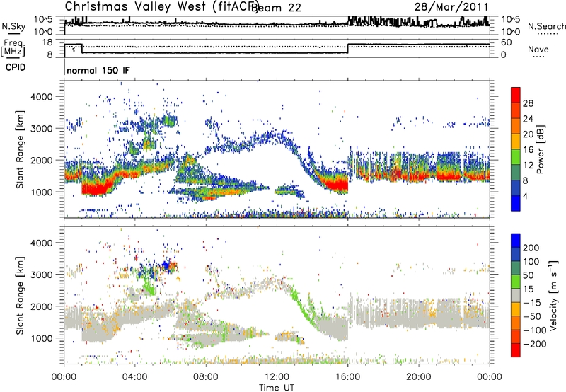566x392 pixels.
Task: Click the blue bottom of the power colorbar
Action: (x=516, y=203)
